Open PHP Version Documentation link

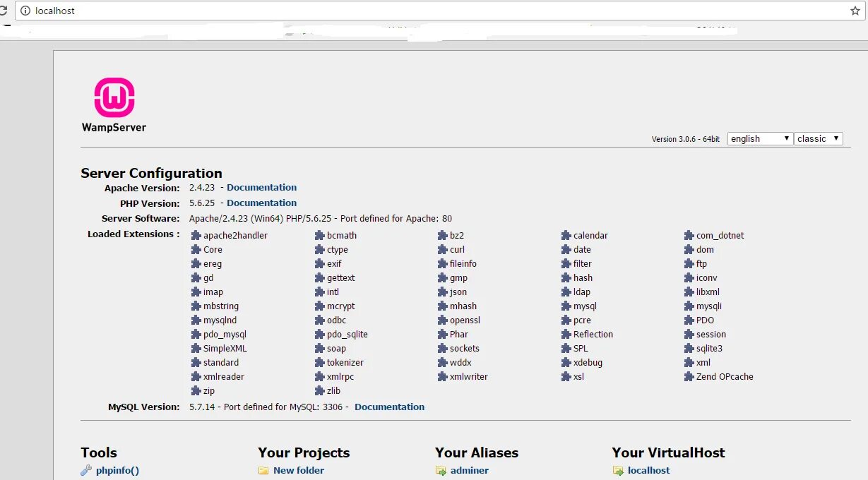pyautogui.click(x=262, y=203)
